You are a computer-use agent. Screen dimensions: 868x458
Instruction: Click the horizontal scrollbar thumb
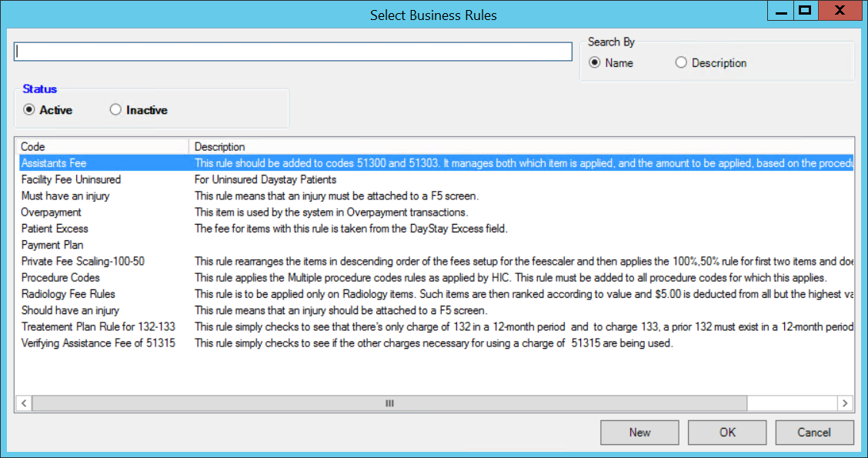click(389, 403)
